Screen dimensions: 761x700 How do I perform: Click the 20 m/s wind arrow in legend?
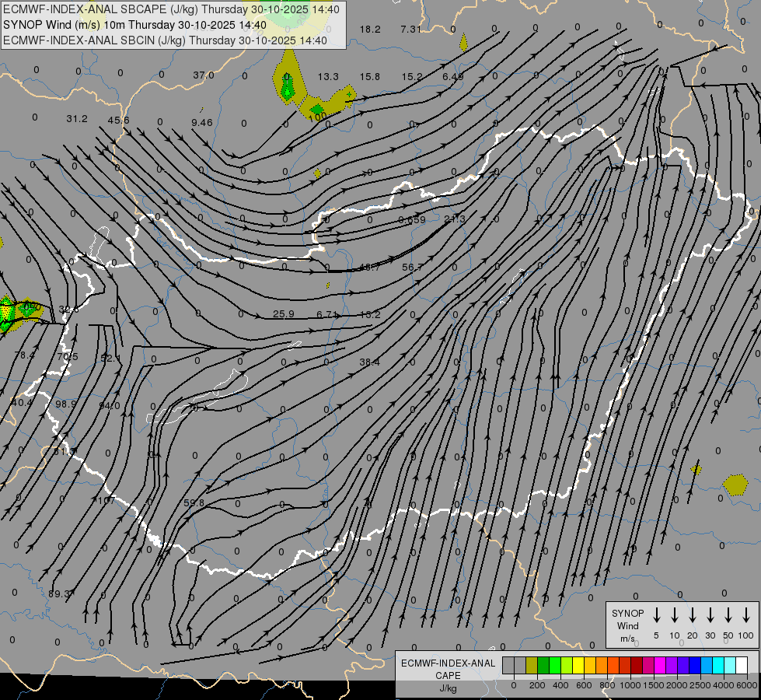click(x=692, y=615)
